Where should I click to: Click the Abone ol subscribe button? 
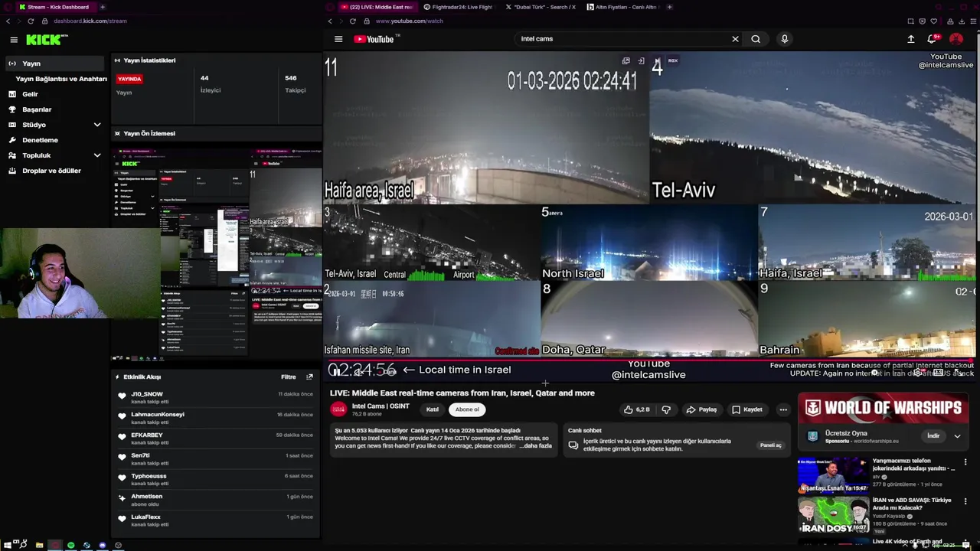pyautogui.click(x=467, y=409)
